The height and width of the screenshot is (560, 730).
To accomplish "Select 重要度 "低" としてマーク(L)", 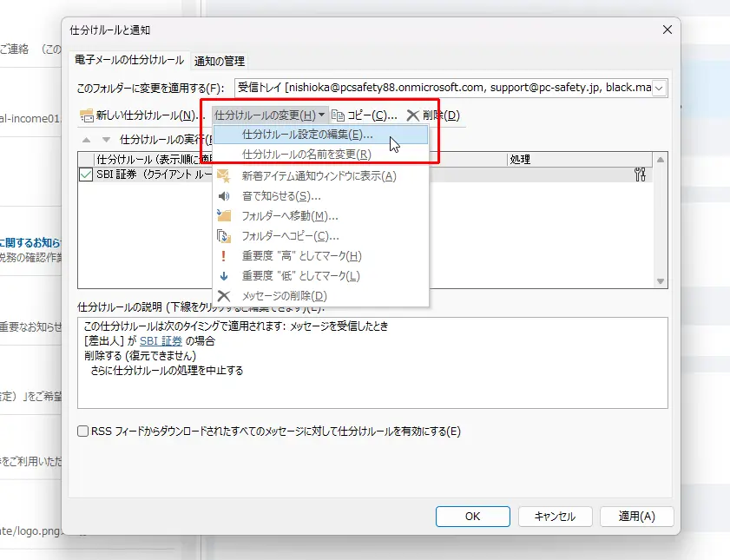I will pos(320,276).
